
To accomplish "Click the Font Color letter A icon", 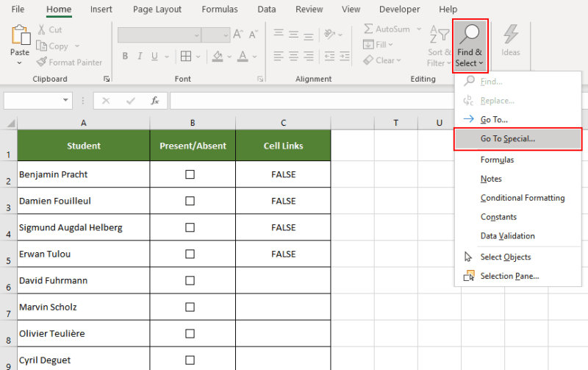I will (243, 57).
